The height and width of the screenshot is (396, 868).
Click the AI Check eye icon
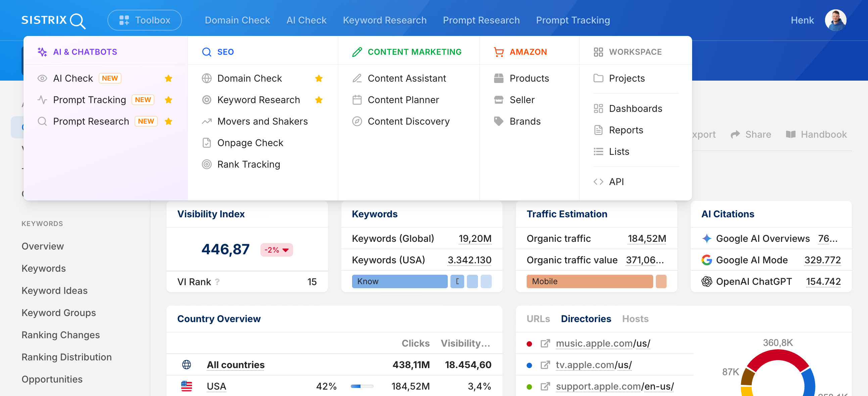pyautogui.click(x=42, y=78)
